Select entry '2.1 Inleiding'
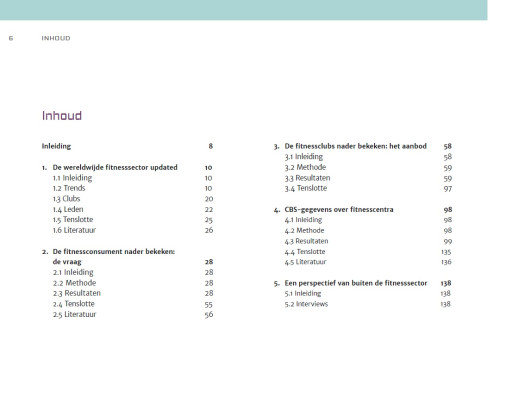The width and height of the screenshot is (506, 403). click(73, 272)
